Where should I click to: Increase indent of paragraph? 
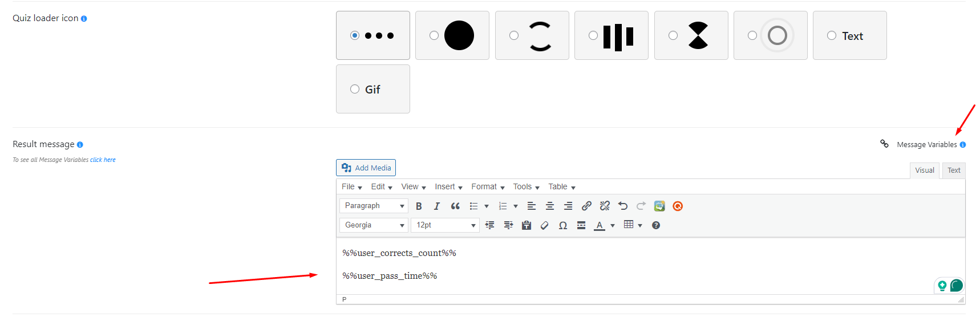(x=508, y=225)
